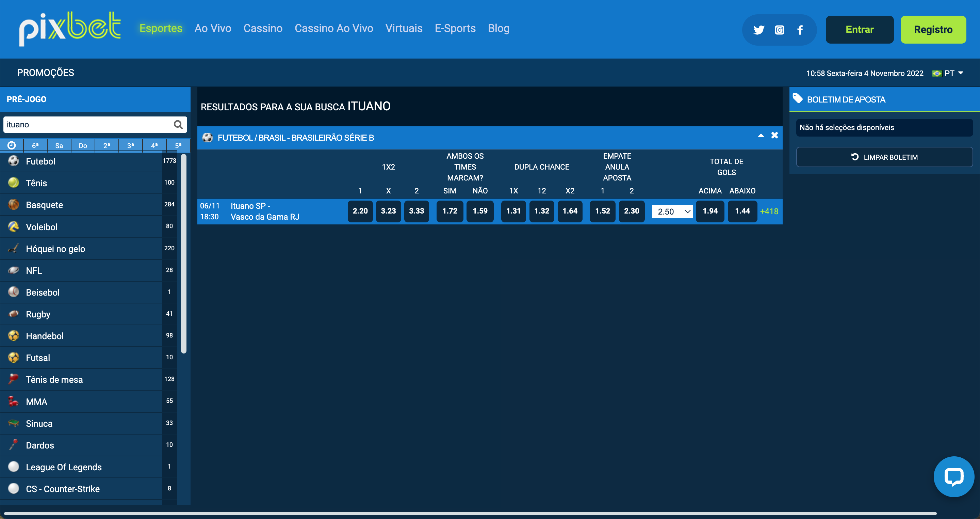The height and width of the screenshot is (519, 980).
Task: Select the 6ª day filter tab
Action: 35,145
